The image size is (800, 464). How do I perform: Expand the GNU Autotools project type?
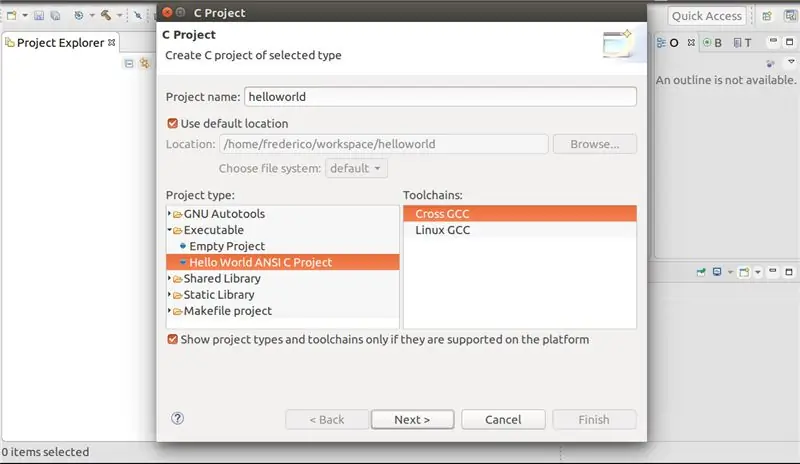tap(169, 213)
